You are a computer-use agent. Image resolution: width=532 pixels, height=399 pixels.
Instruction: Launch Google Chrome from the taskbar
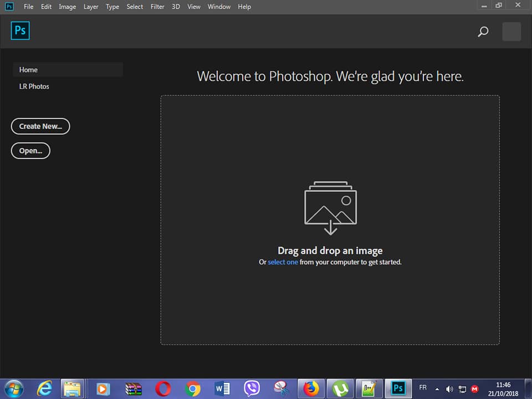point(193,389)
